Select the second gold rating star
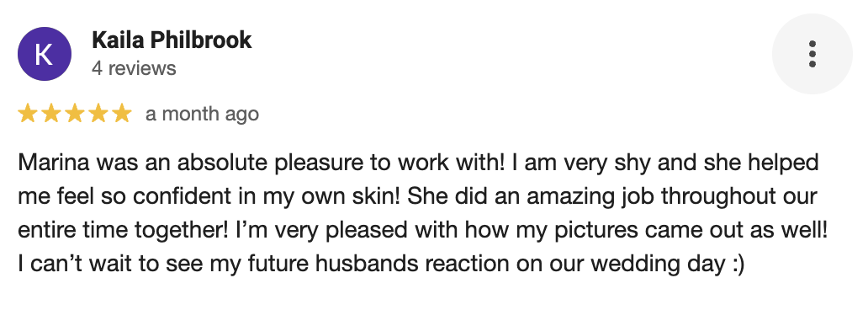This screenshot has height=310, width=868. 51,114
